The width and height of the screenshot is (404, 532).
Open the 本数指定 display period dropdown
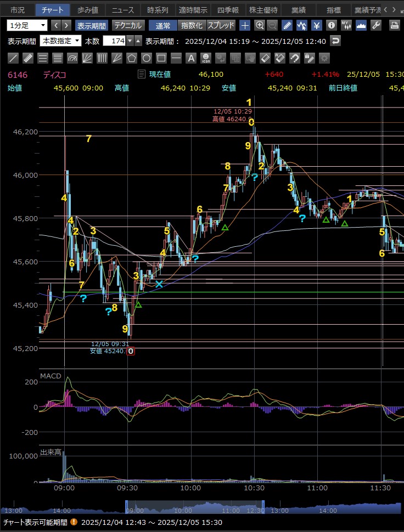(x=61, y=41)
